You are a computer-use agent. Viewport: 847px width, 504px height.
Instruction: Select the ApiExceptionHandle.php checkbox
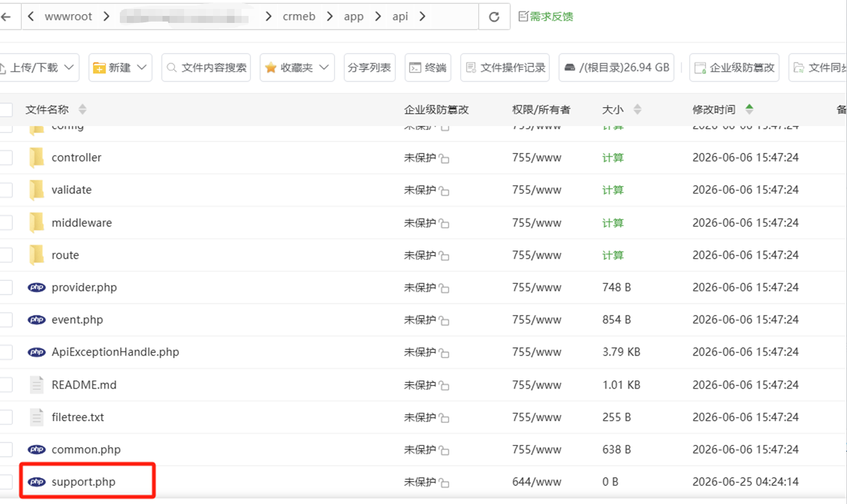5,352
